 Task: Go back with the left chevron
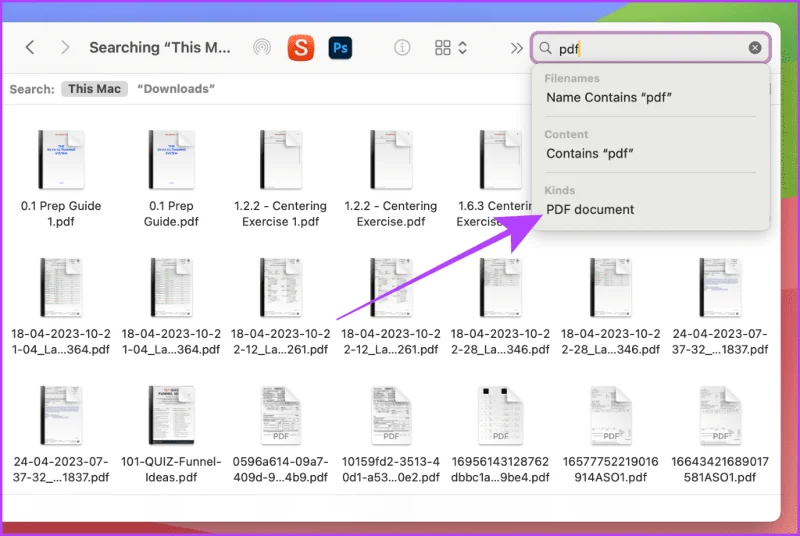tap(30, 48)
